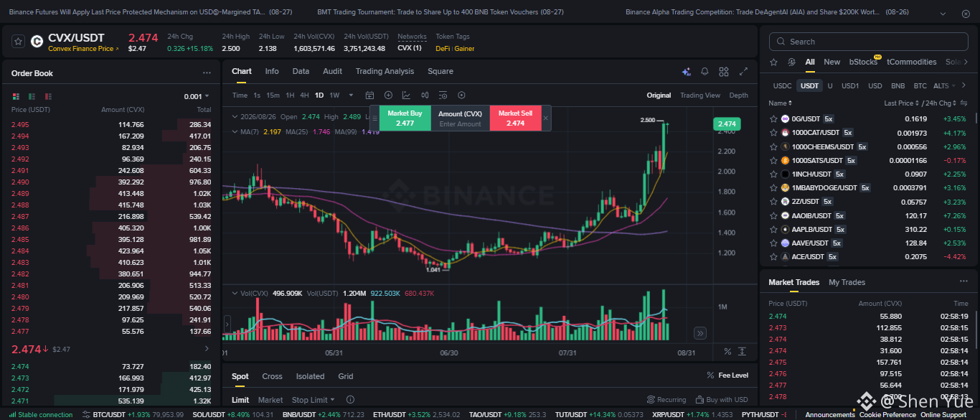The width and height of the screenshot is (980, 420).
Task: Switch the chart to Depth view
Action: click(738, 95)
